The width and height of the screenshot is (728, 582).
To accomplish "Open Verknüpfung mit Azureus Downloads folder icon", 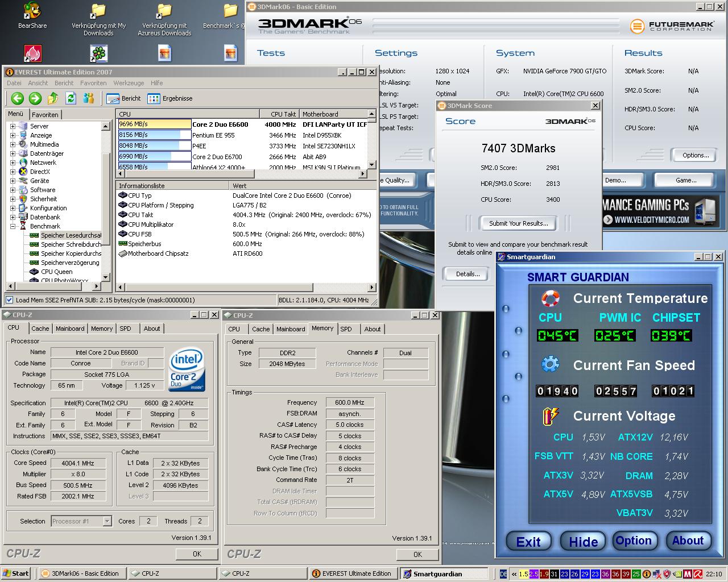I will point(164,19).
